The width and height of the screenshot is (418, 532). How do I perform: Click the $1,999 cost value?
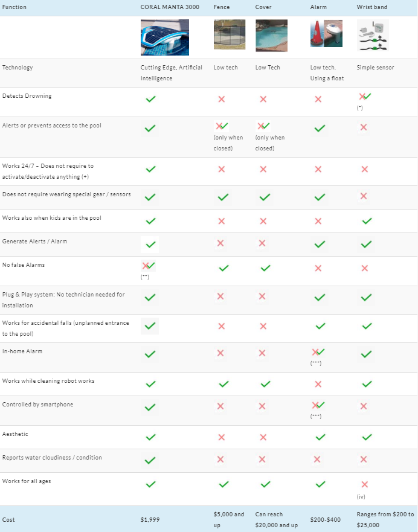(150, 520)
